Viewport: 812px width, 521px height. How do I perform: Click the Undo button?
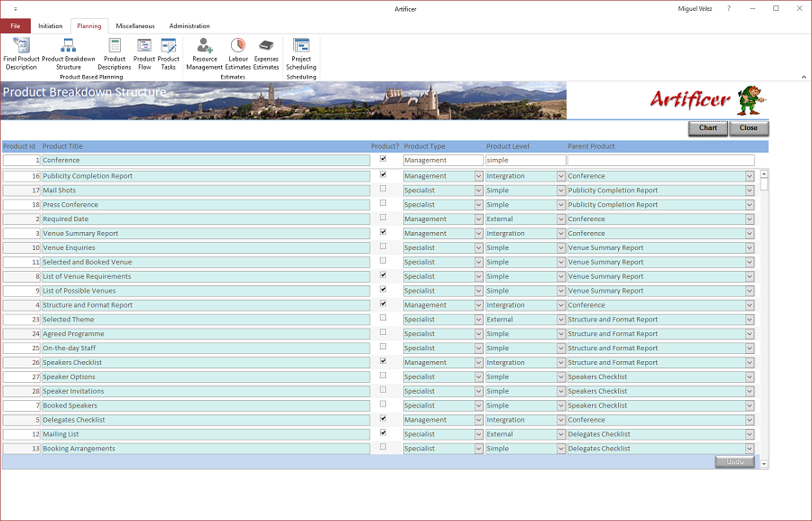(x=734, y=461)
